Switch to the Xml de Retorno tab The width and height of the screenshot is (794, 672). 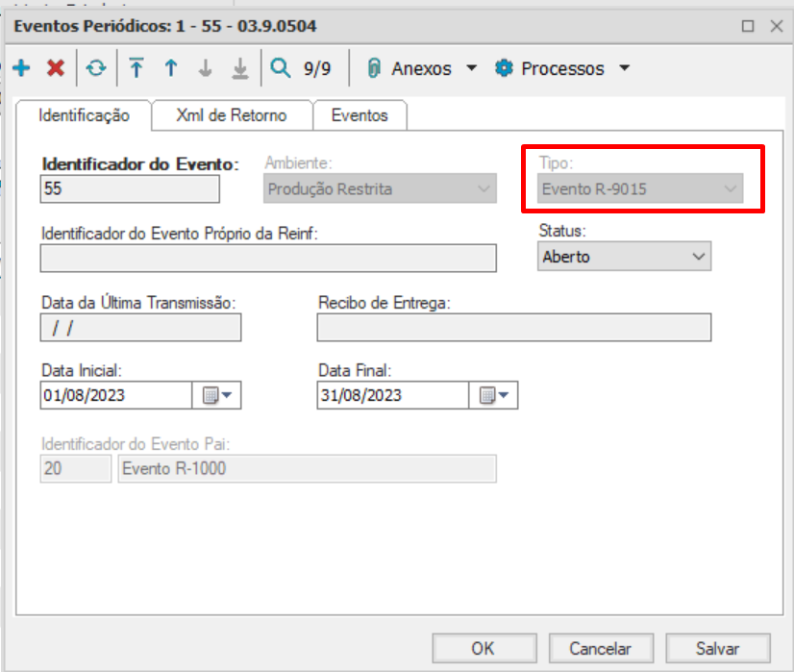pos(231,115)
